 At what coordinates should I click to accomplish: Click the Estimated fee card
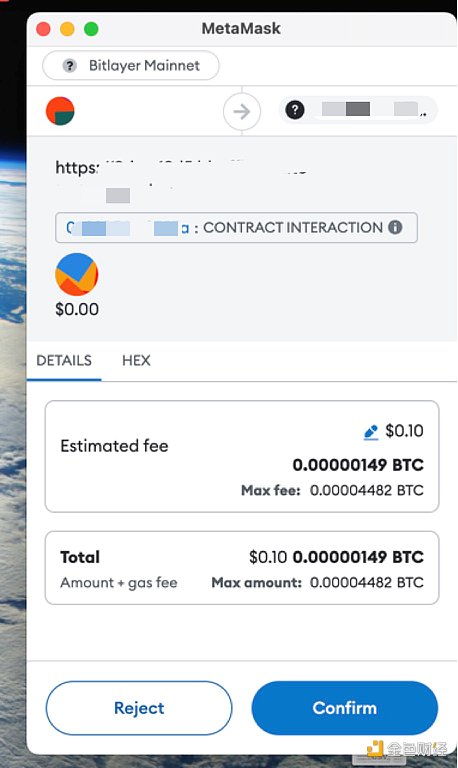[x=242, y=456]
